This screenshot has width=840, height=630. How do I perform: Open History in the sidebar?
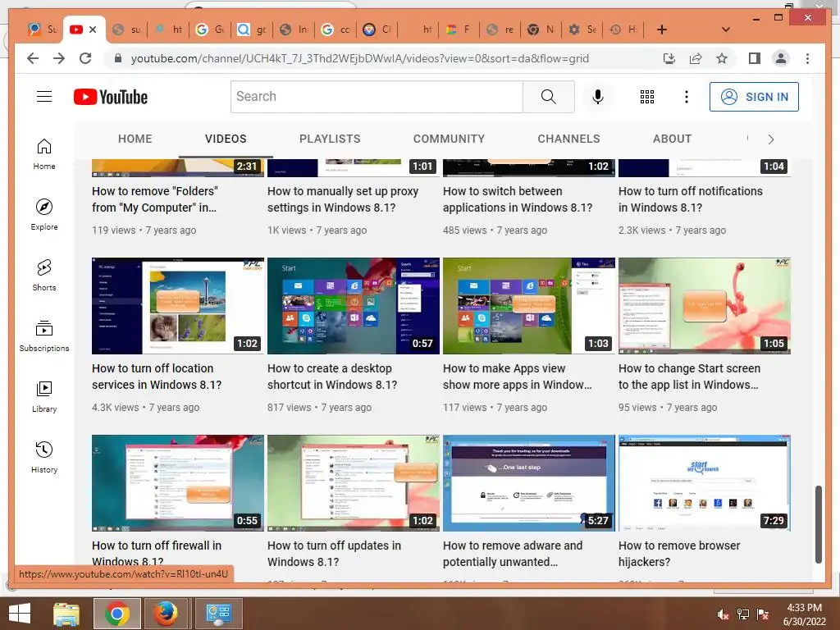click(x=44, y=457)
